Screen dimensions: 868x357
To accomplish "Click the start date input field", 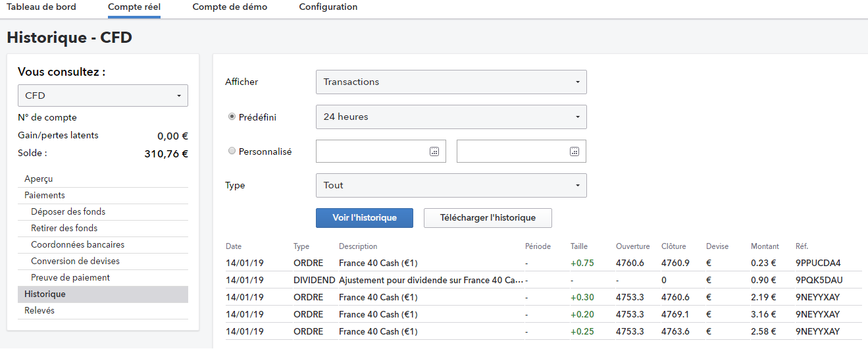I will 372,151.
